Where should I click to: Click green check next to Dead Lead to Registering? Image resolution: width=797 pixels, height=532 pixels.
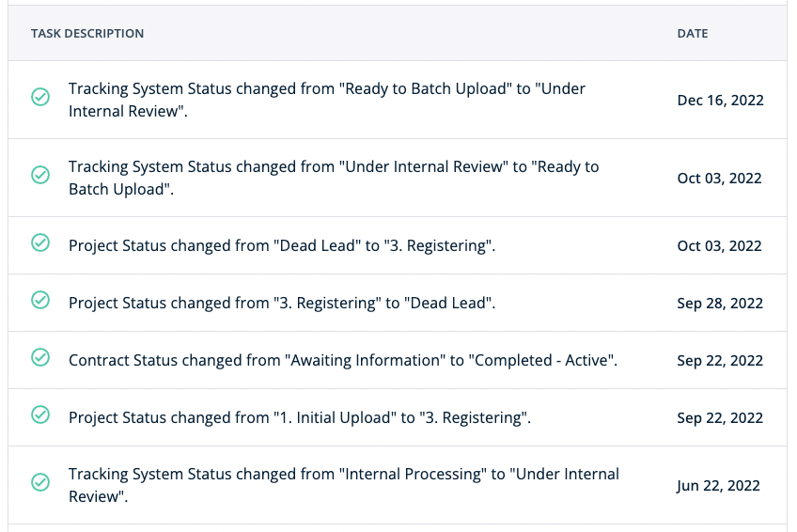pyautogui.click(x=40, y=243)
